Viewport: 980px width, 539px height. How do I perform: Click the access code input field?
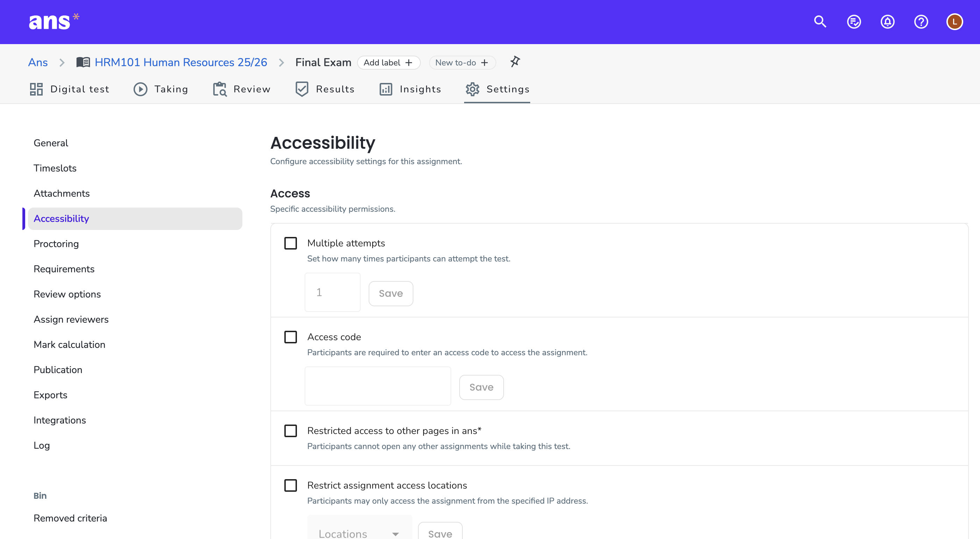[378, 386]
